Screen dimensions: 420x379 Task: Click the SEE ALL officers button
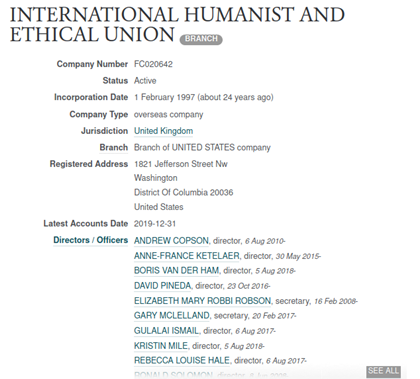pyautogui.click(x=383, y=371)
